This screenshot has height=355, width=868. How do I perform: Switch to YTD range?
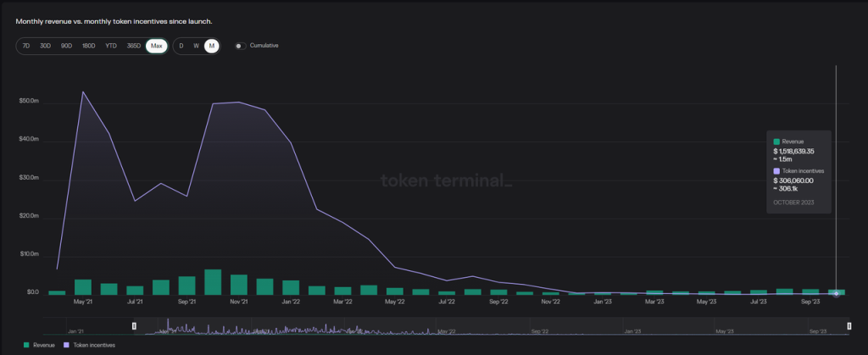tap(110, 46)
